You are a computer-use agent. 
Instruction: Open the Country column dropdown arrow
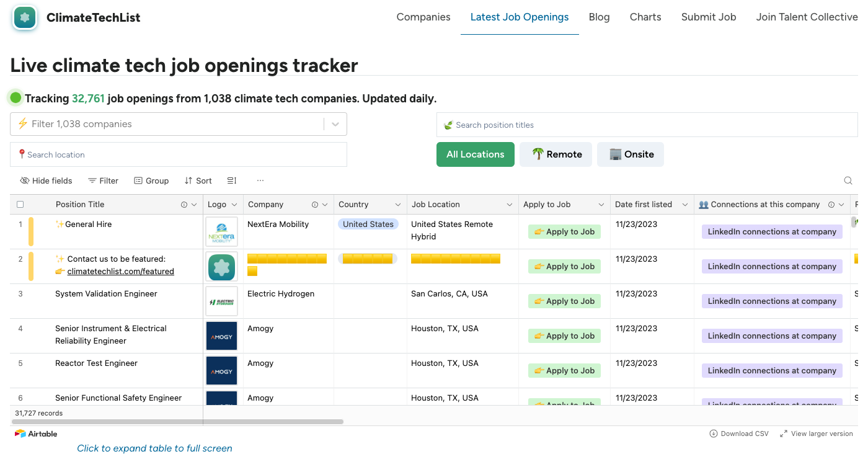[x=398, y=205]
